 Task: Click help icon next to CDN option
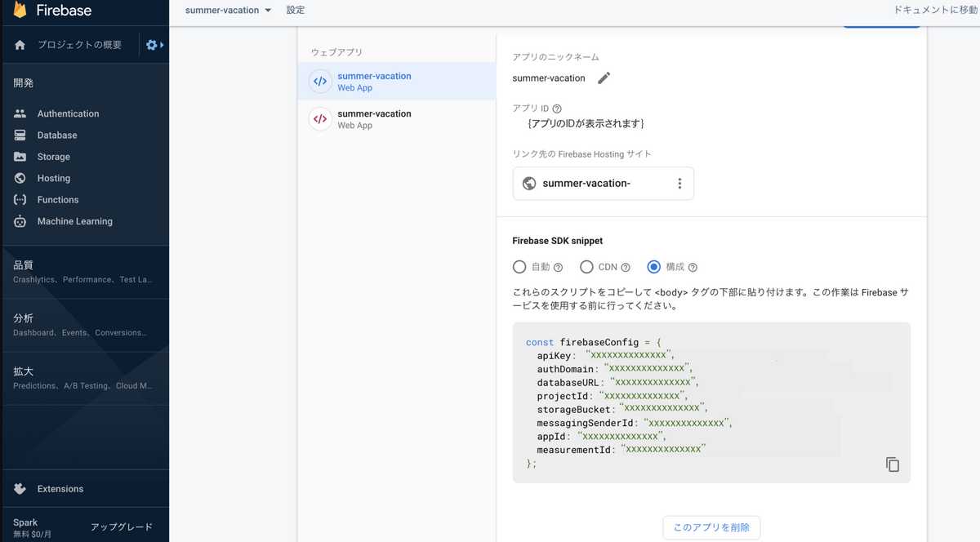626,267
